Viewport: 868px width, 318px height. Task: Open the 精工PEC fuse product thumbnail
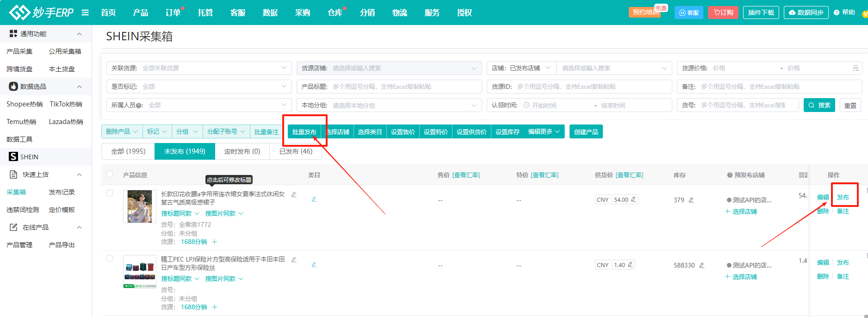click(140, 272)
